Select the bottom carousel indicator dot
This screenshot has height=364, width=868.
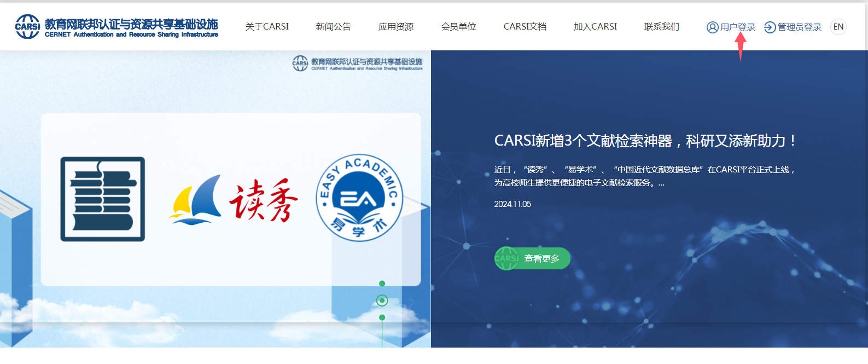(382, 317)
